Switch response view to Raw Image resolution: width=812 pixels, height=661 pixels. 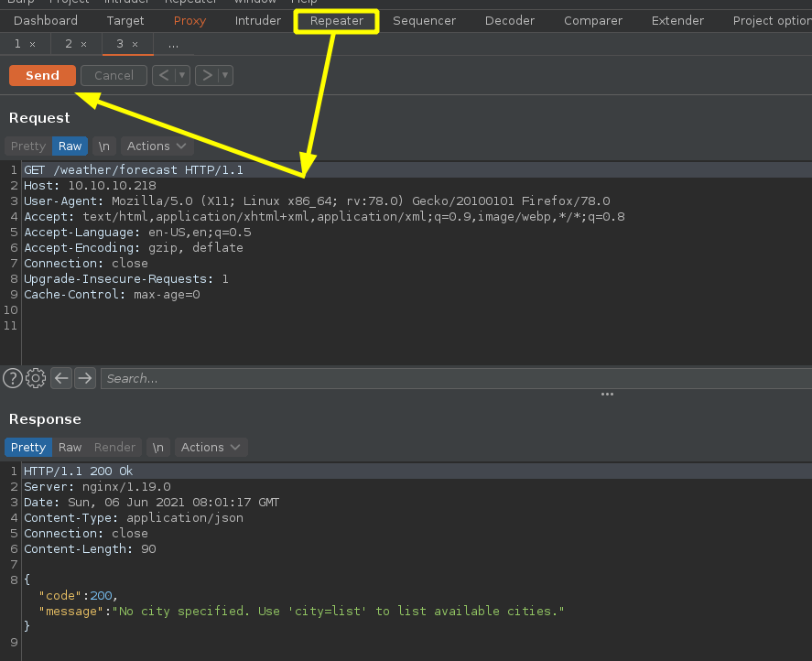[x=70, y=448]
